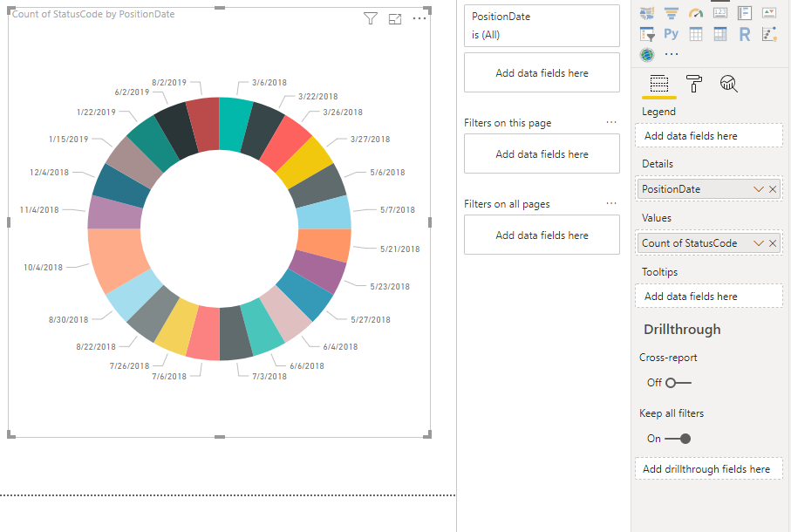791x532 pixels.
Task: Open more visuals via ellipsis under gallery
Action: 672,54
